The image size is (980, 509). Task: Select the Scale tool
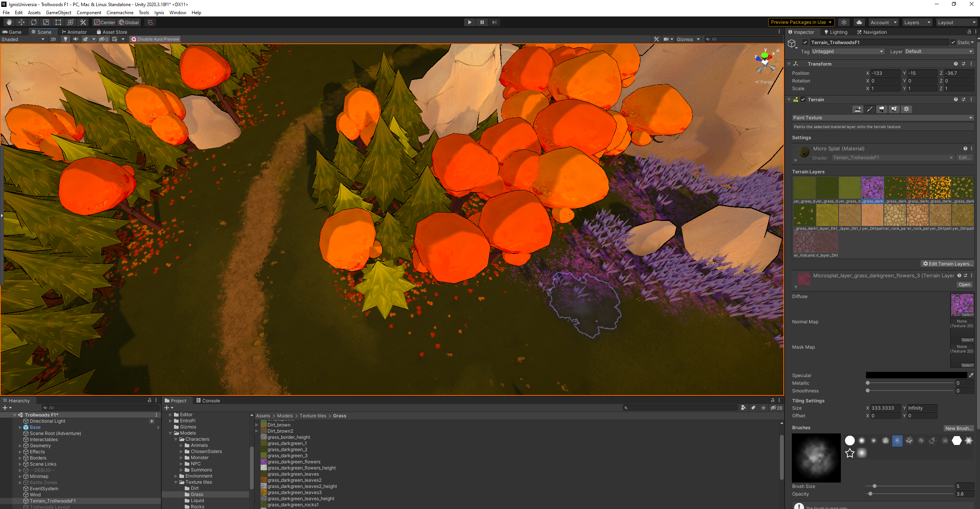tap(46, 22)
